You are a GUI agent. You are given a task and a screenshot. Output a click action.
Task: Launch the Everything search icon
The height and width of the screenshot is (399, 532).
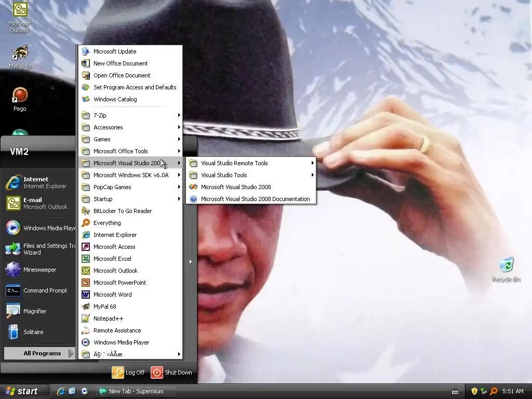click(86, 223)
